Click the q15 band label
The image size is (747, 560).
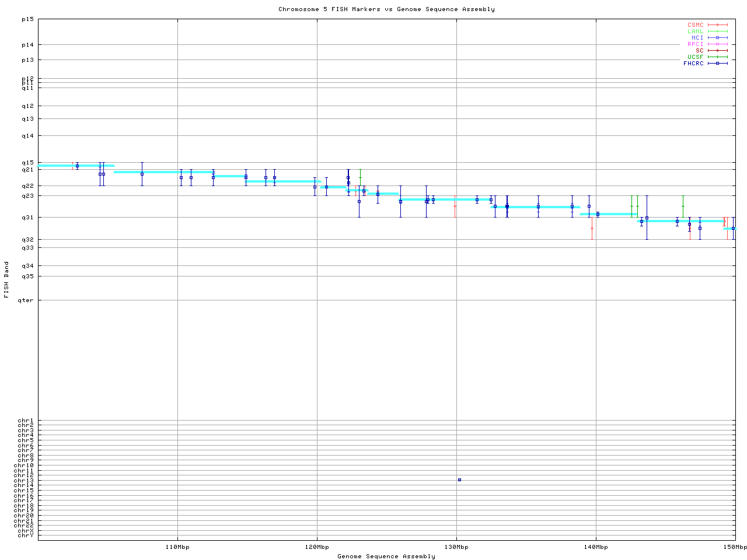point(28,163)
